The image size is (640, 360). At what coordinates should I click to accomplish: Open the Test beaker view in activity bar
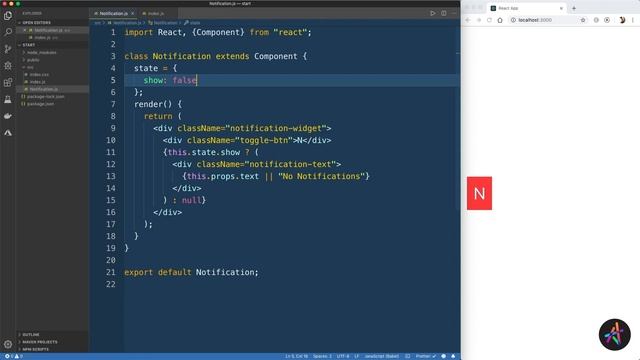(8, 99)
